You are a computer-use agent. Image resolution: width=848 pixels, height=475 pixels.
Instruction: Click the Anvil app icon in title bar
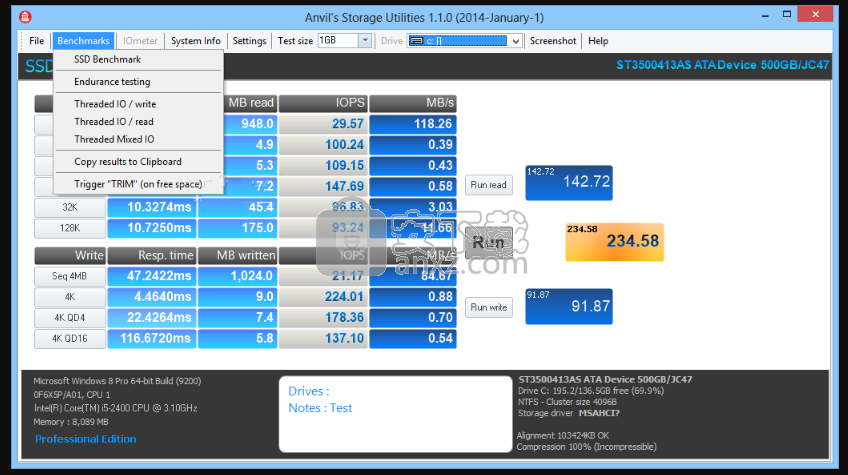pos(25,17)
